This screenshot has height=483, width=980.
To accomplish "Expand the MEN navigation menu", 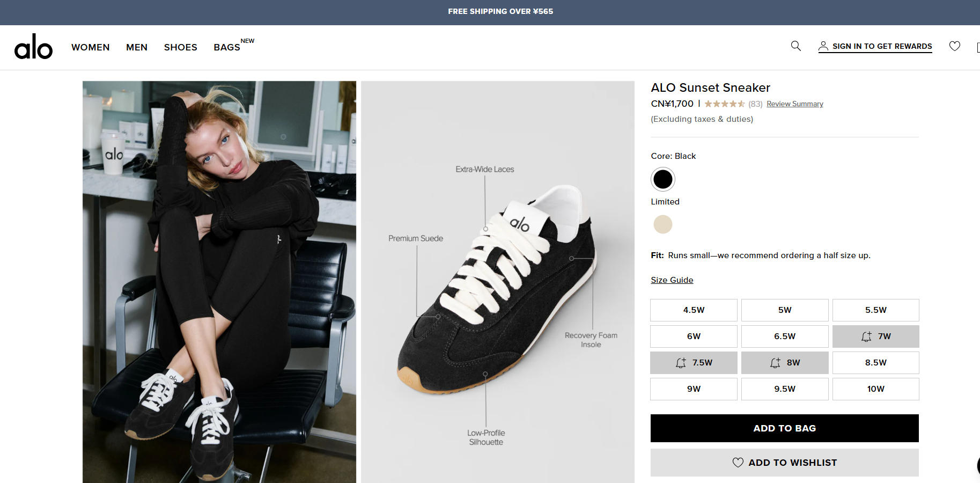I will pyautogui.click(x=137, y=47).
